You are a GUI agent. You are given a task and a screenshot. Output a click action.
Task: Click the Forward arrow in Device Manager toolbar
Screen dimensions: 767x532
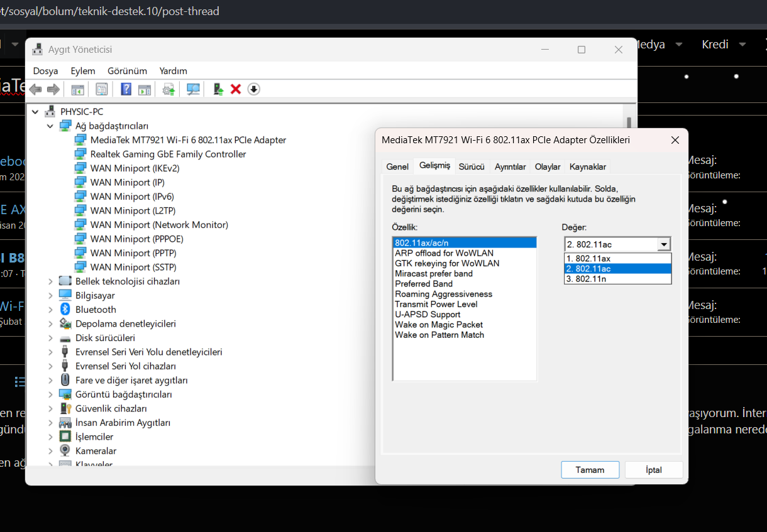53,89
